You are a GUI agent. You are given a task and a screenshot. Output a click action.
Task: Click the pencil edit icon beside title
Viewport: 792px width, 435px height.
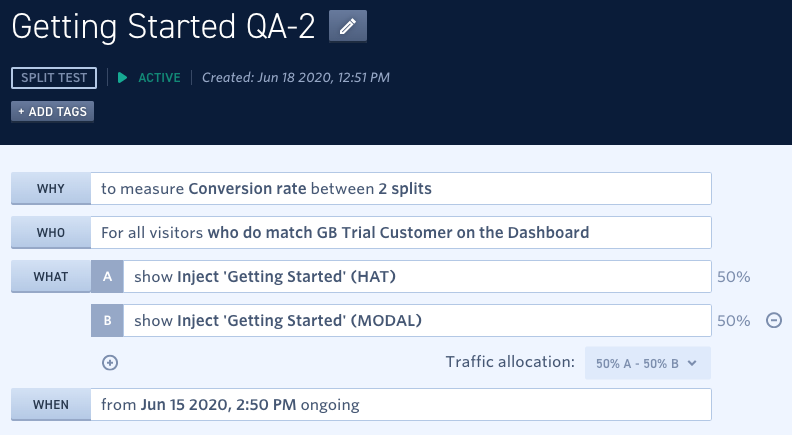pos(348,26)
